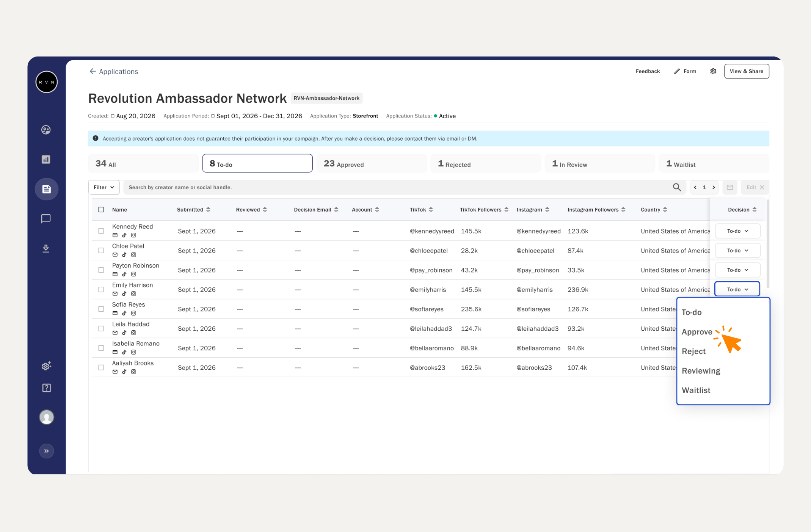Viewport: 811px width, 532px height.
Task: Select Kennedy Reed's row checkbox
Action: (101, 231)
